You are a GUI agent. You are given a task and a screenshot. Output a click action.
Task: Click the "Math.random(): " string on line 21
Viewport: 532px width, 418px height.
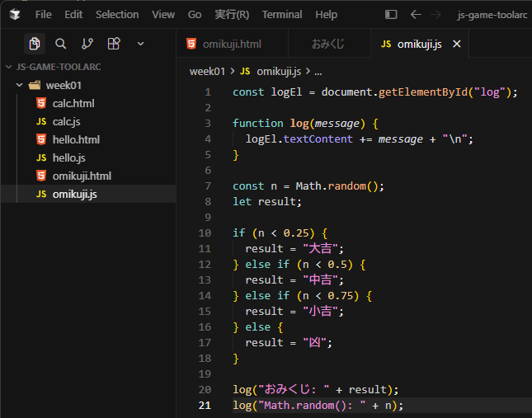(312, 405)
